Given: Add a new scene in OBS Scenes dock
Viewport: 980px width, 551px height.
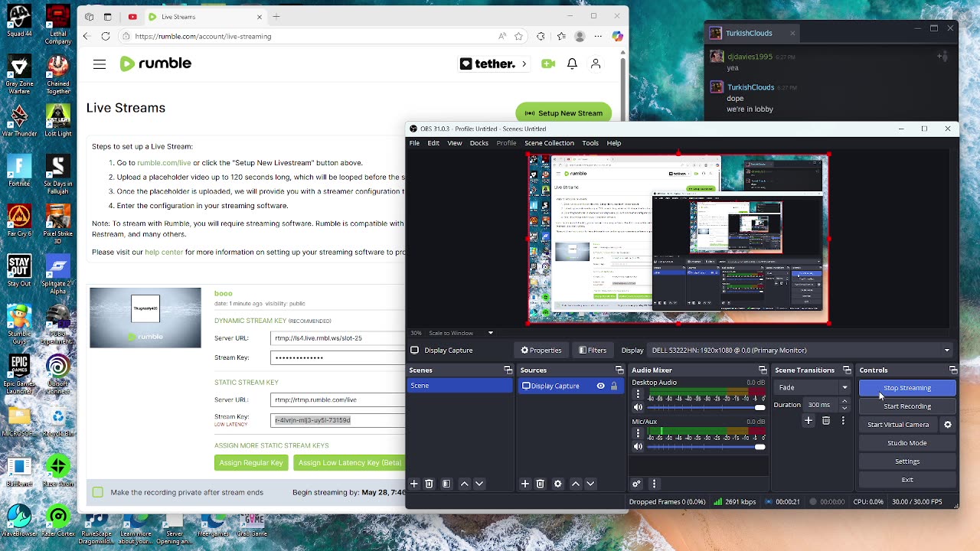Looking at the screenshot, I should point(414,484).
